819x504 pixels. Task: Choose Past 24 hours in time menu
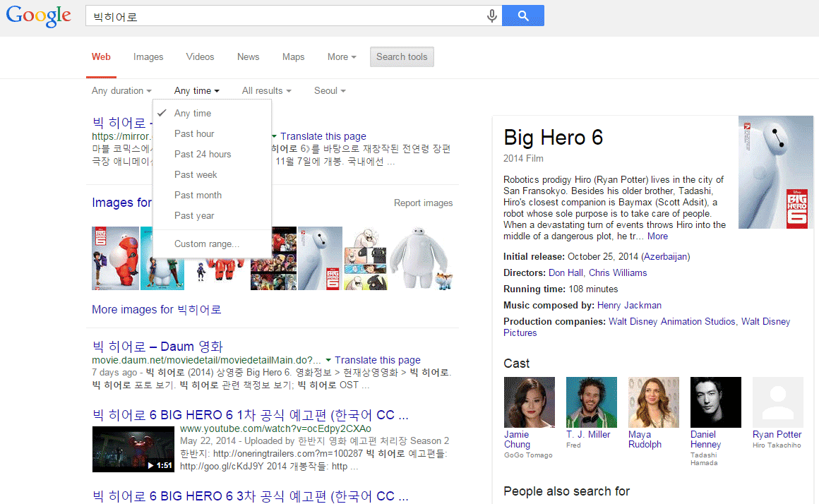point(212,154)
